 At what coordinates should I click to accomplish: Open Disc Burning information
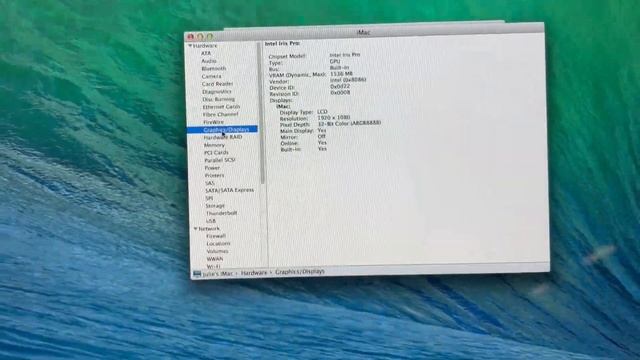pos(218,99)
